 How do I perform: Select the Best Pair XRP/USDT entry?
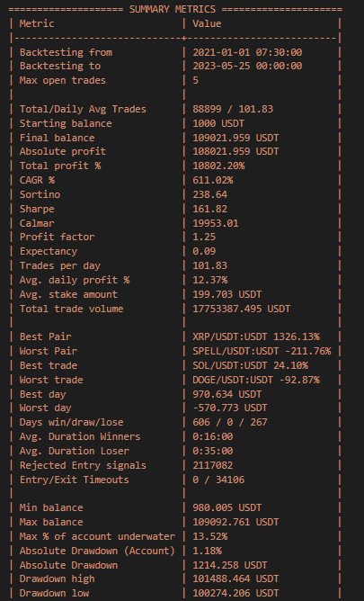[x=256, y=336]
